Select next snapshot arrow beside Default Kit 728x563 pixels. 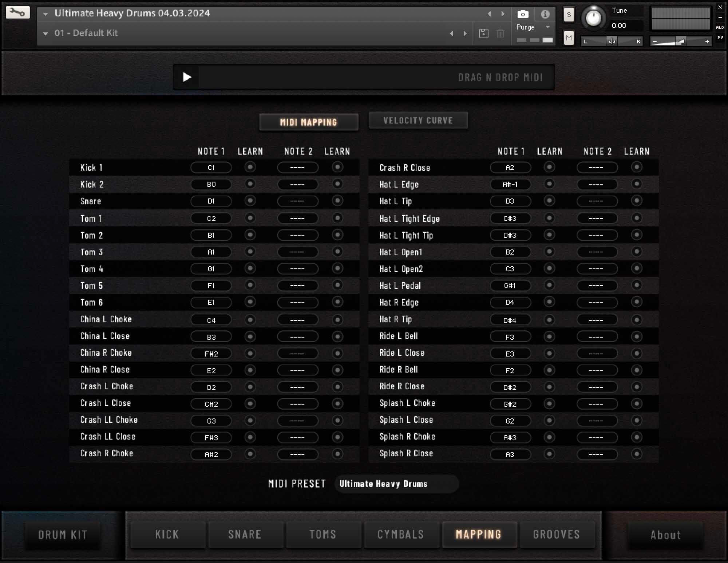tap(465, 34)
